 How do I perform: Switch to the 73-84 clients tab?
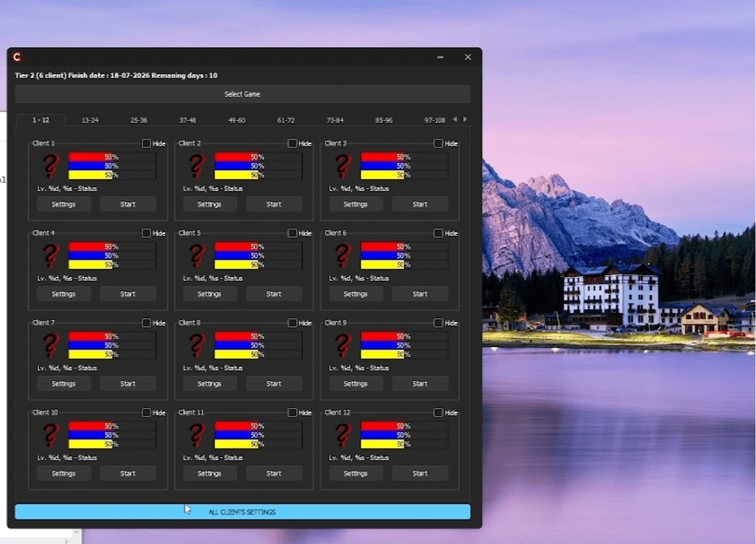click(x=335, y=120)
